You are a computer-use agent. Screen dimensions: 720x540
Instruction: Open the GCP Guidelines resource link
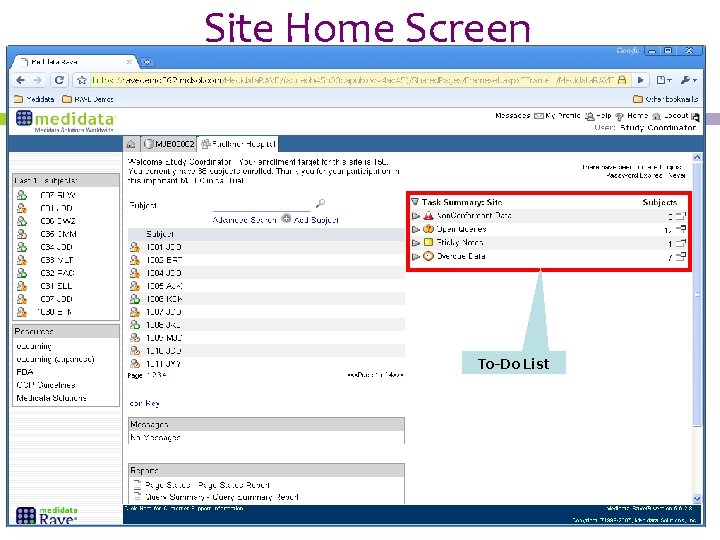46,385
